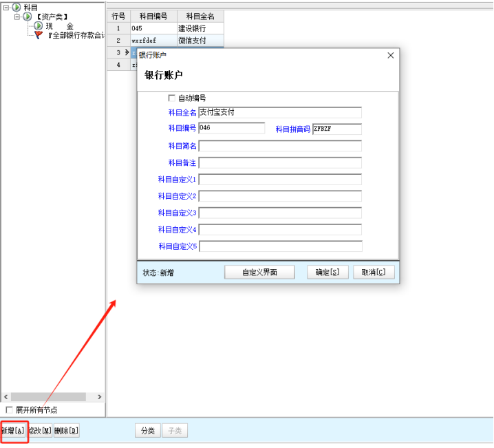
Task: Select the row number 4 cell
Action: click(x=118, y=65)
